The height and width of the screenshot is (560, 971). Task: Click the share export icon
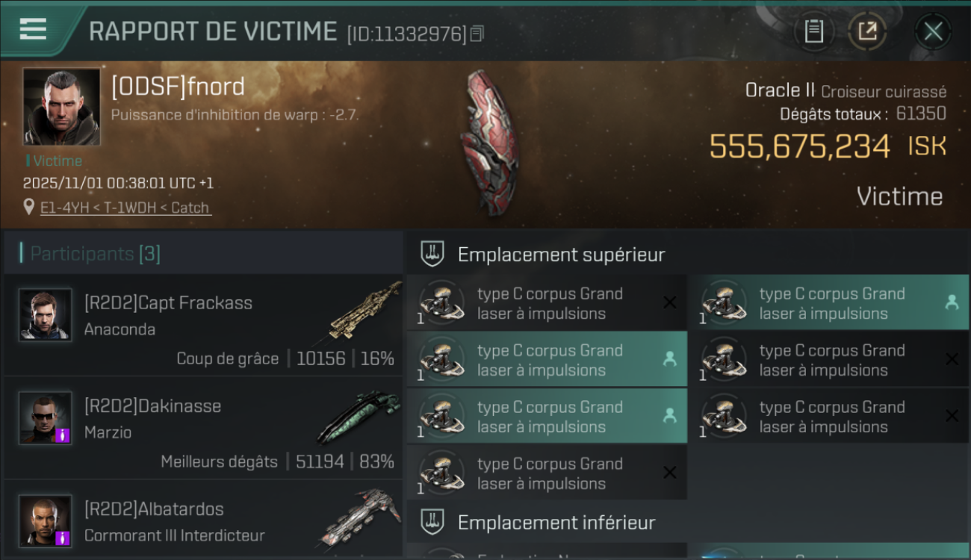tap(867, 31)
